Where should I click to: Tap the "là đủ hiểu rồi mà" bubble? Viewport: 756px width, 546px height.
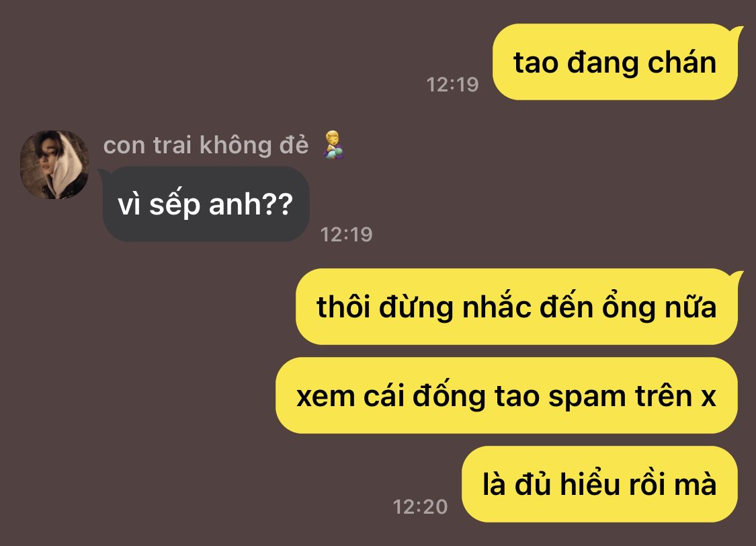click(600, 484)
